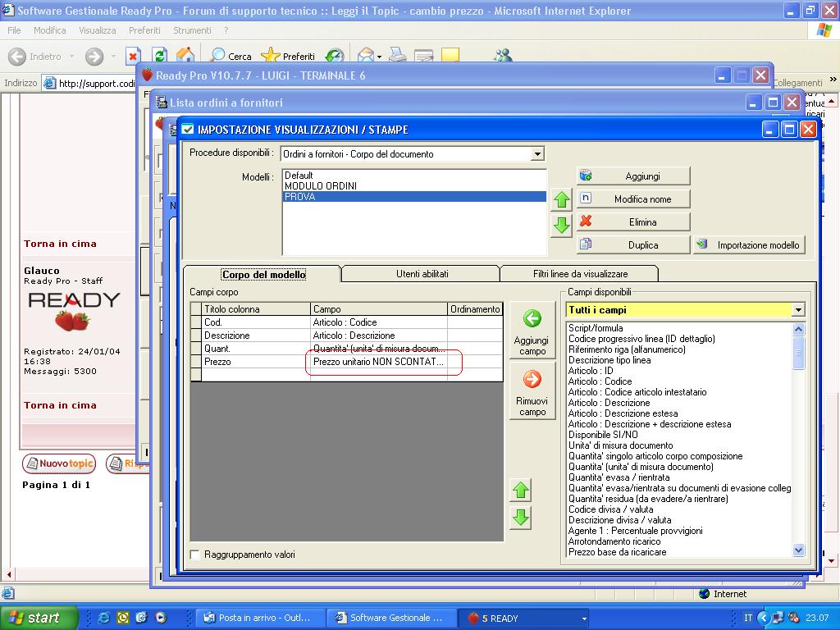Click the IE address bar field
Screen dimensions: 840x630
[89, 83]
